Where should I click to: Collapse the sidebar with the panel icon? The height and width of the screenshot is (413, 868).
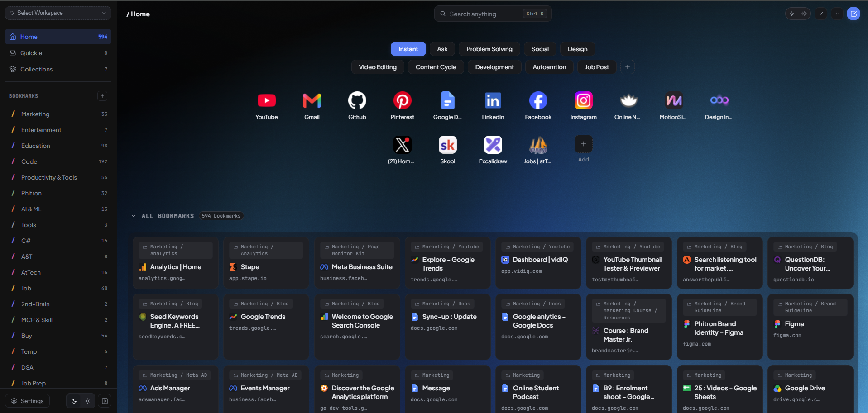pos(105,401)
